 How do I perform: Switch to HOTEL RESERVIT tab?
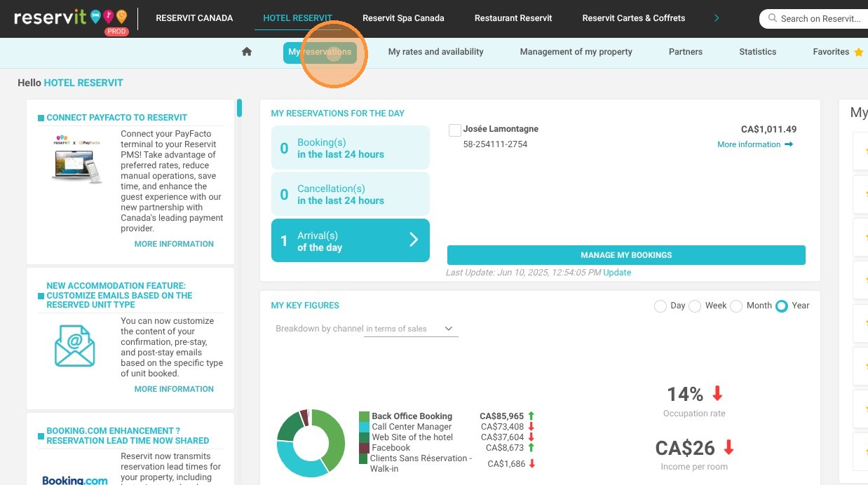[298, 18]
